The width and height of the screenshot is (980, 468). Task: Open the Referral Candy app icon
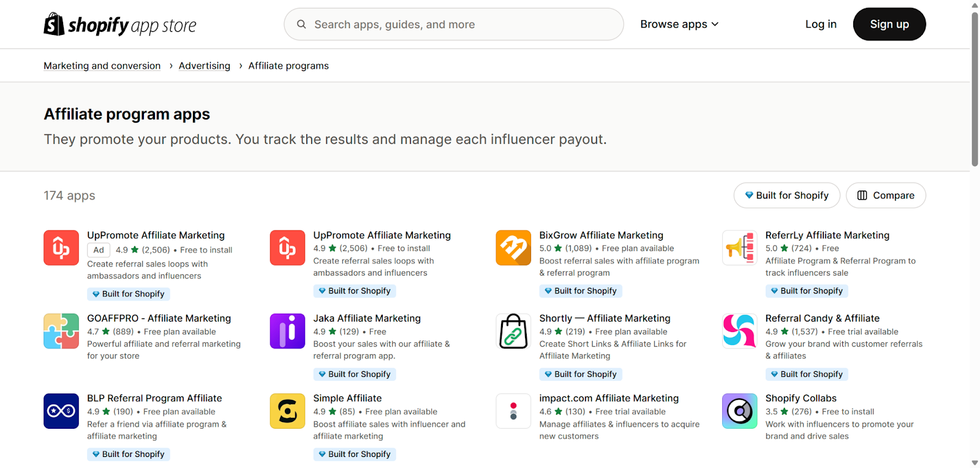(x=739, y=331)
